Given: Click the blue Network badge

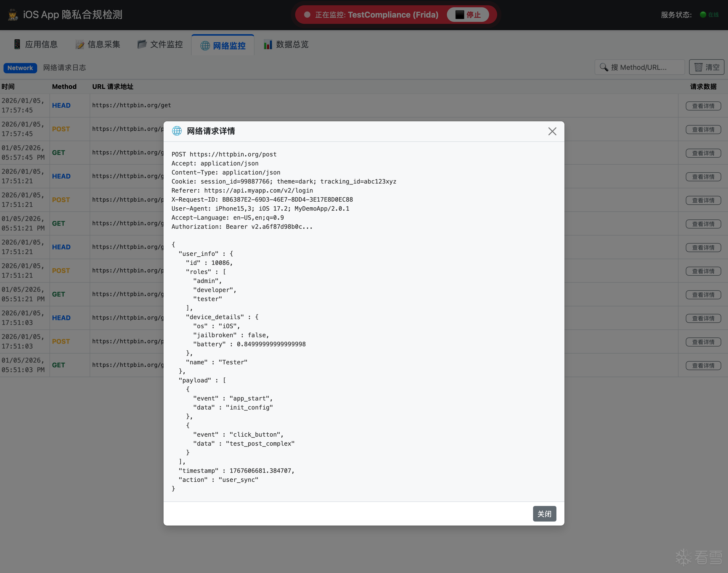Looking at the screenshot, I should [x=20, y=68].
